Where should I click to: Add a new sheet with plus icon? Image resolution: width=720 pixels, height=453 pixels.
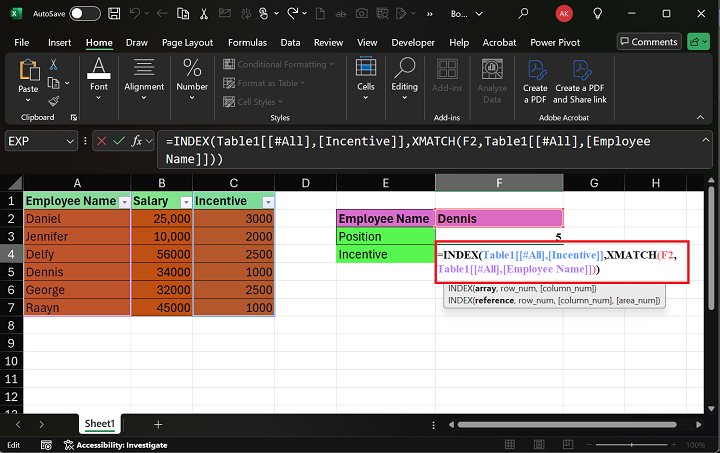pyautogui.click(x=158, y=425)
